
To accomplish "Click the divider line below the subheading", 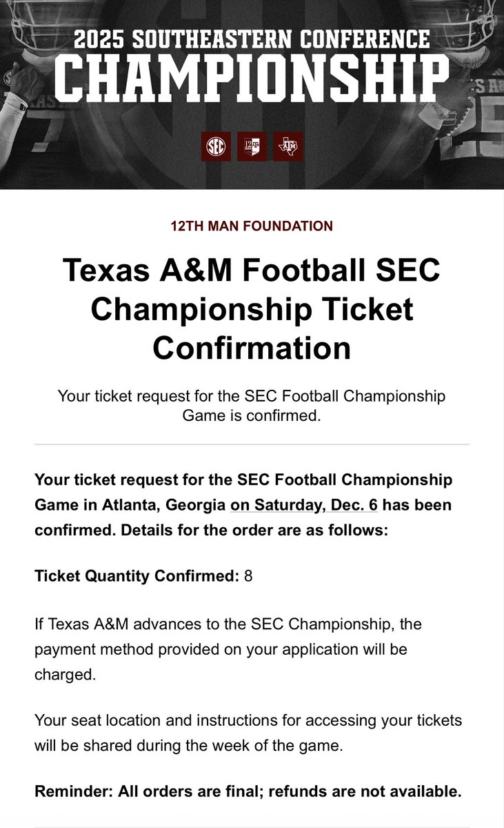I will (x=252, y=444).
